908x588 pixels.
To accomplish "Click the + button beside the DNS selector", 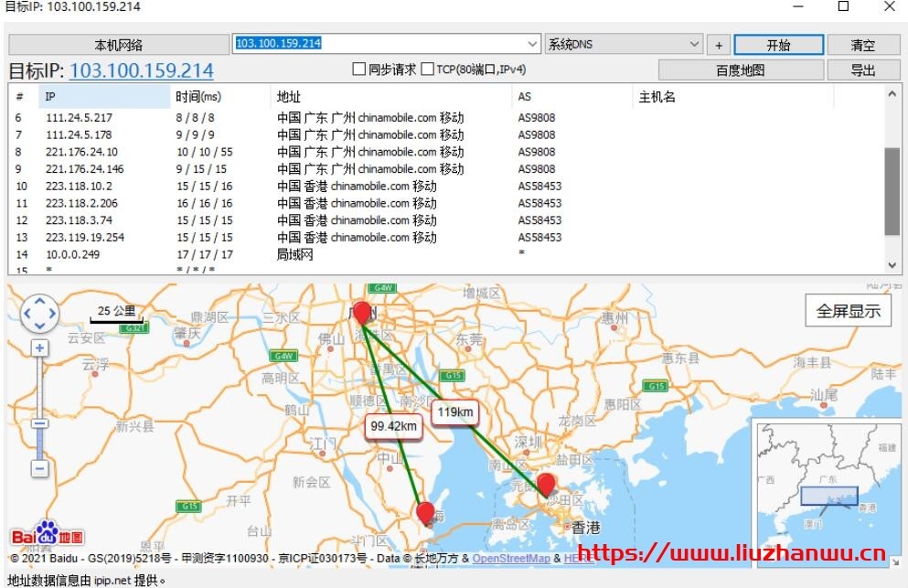I will tap(720, 44).
